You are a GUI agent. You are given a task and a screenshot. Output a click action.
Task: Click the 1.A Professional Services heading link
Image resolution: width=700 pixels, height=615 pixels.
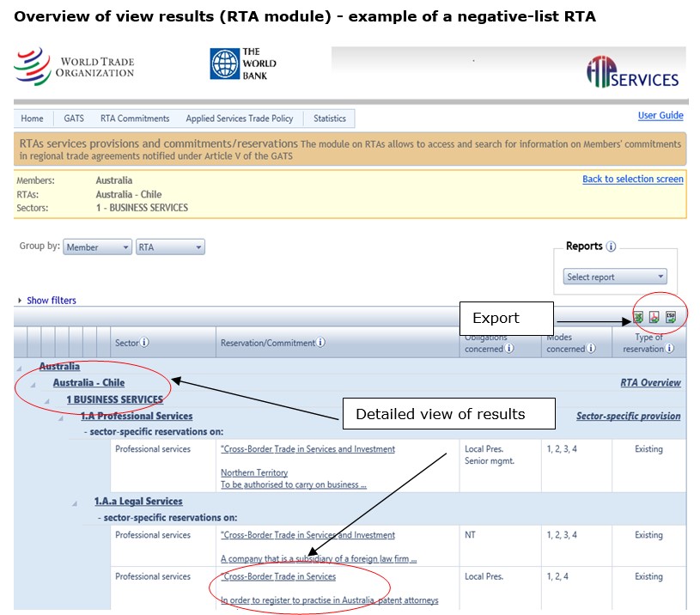tap(137, 416)
